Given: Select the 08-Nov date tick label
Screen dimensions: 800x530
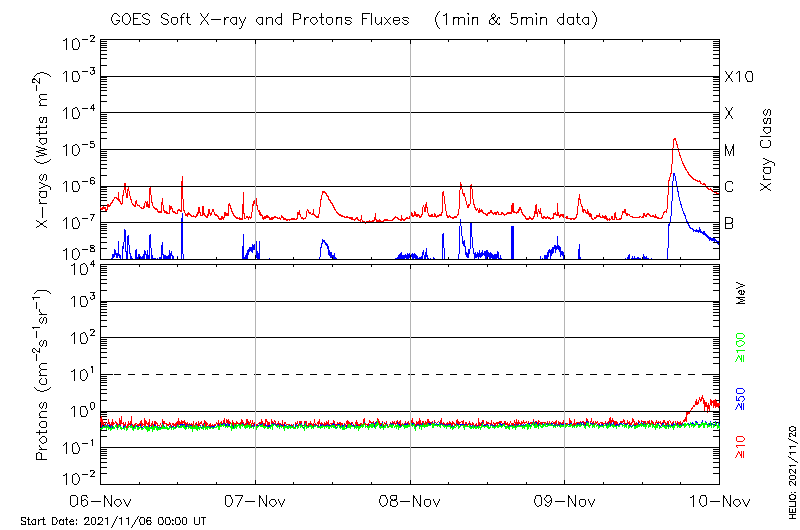Looking at the screenshot, I should pyautogui.click(x=410, y=501).
